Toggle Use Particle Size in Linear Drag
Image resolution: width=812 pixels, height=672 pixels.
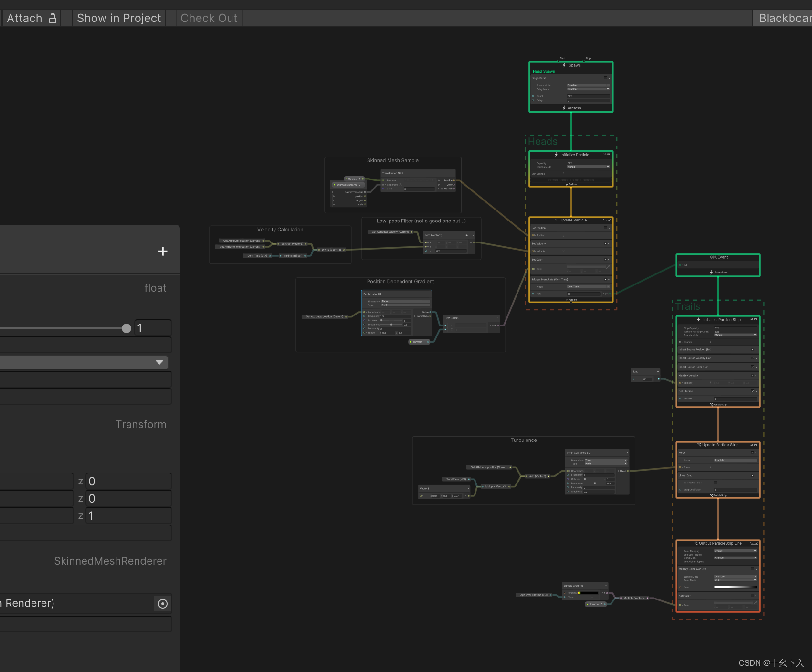point(716,483)
